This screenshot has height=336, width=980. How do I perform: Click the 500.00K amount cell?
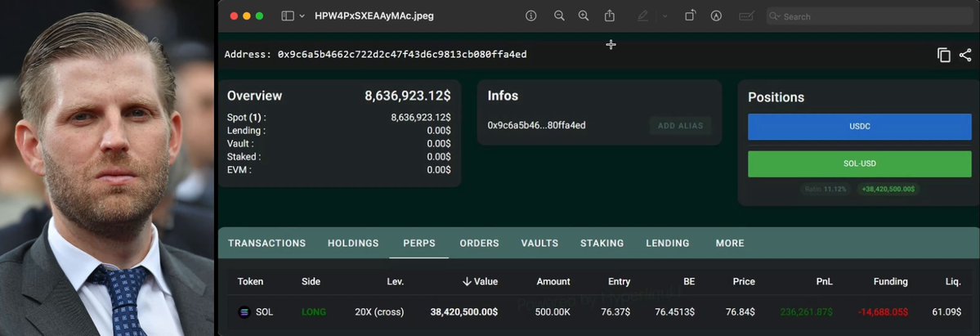tap(553, 311)
